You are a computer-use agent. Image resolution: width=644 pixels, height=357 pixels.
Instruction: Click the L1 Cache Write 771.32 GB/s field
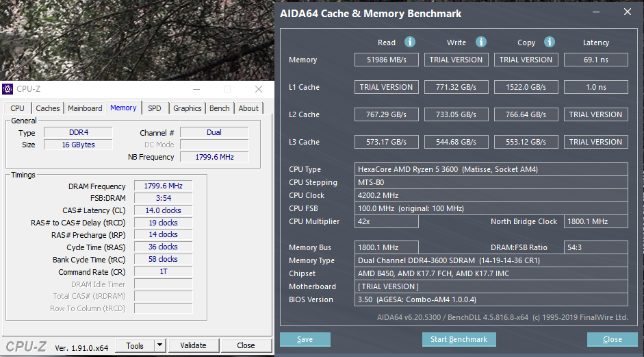(x=456, y=87)
